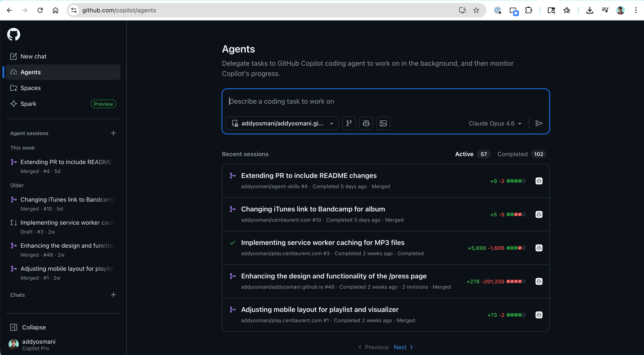Attach an image to the coding task
Viewport: 644px width, 355px height.
coord(383,123)
